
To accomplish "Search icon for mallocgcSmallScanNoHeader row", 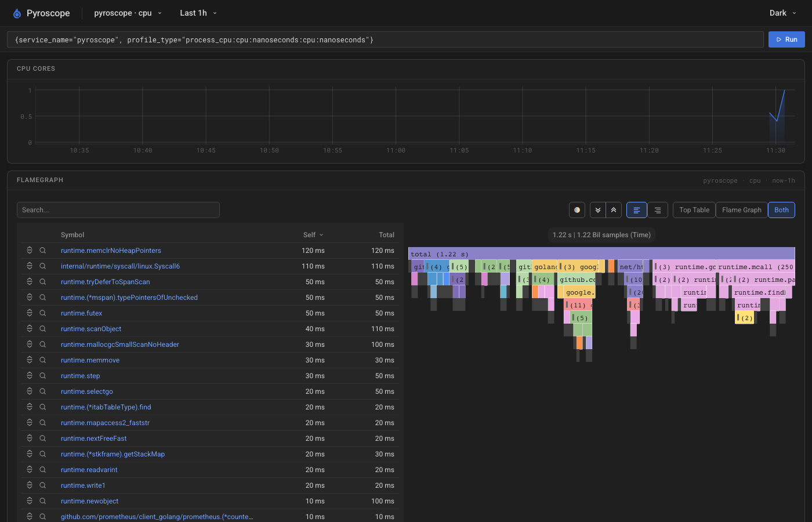I will (x=43, y=345).
